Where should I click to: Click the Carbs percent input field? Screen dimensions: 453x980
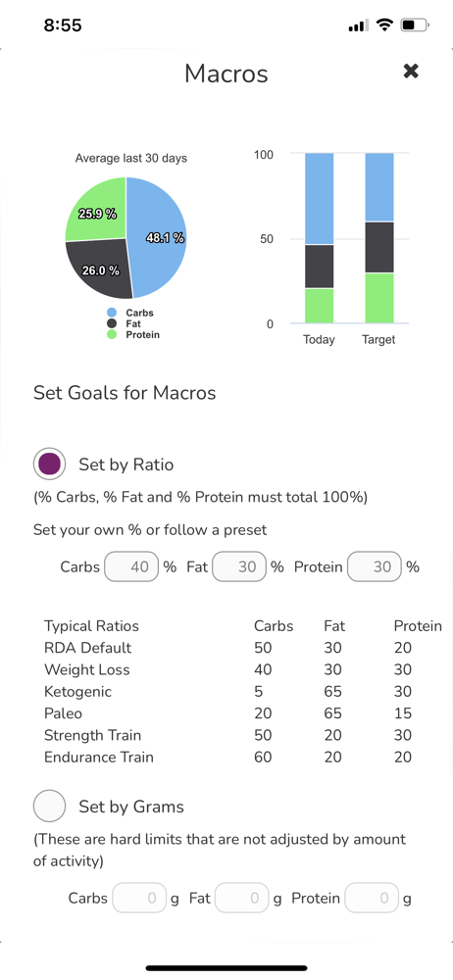pyautogui.click(x=131, y=566)
